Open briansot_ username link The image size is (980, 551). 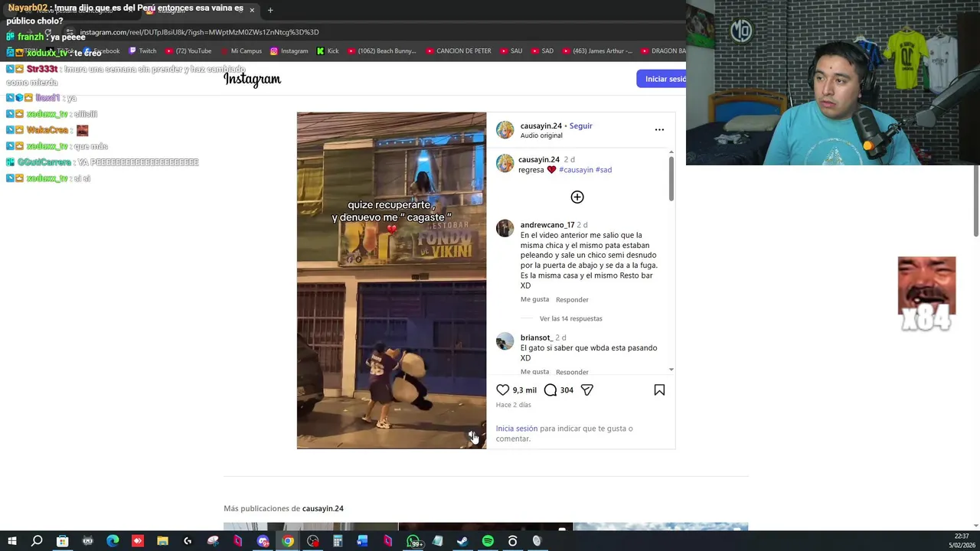coord(536,337)
